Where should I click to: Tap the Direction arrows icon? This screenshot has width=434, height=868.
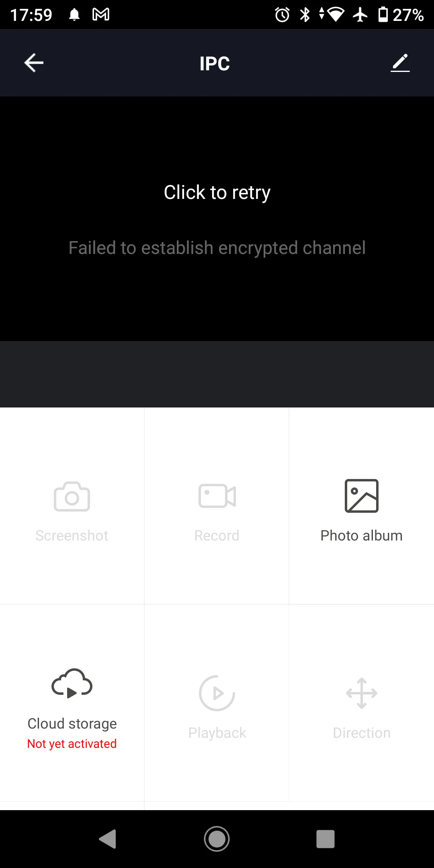point(362,693)
